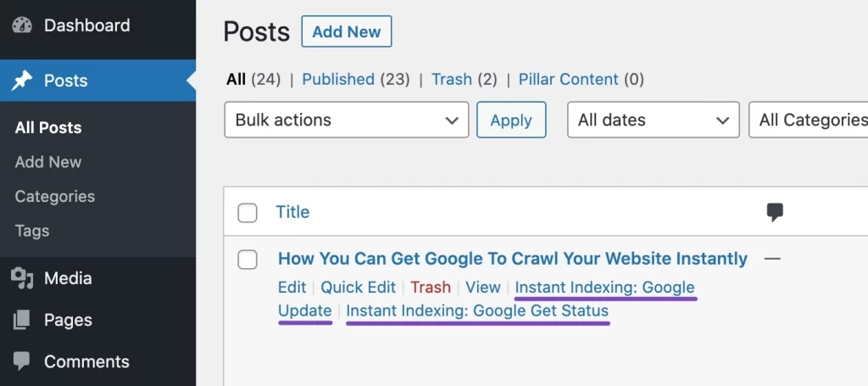This screenshot has height=386, width=868.
Task: Click the Dashboard gauge icon
Action: (x=22, y=25)
